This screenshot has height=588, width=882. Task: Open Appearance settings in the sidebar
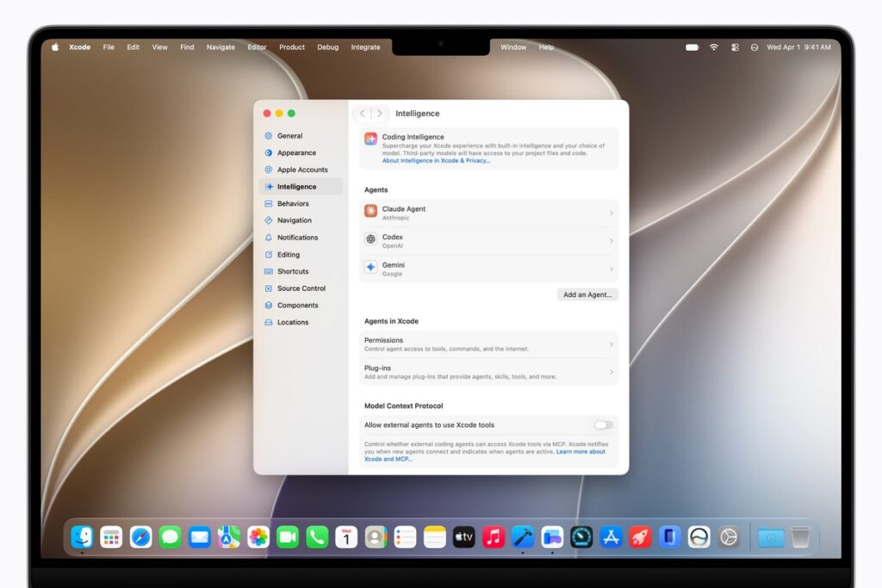click(301, 153)
